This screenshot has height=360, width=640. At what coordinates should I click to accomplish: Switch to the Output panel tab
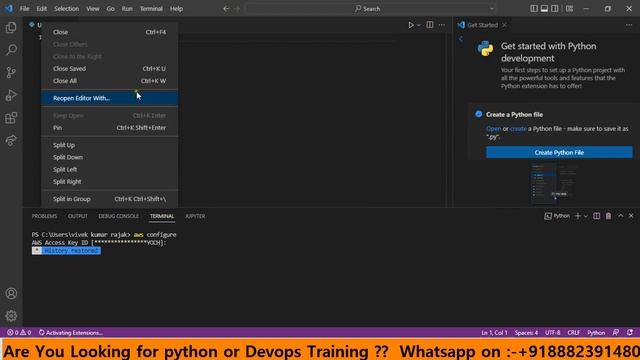[78, 216]
